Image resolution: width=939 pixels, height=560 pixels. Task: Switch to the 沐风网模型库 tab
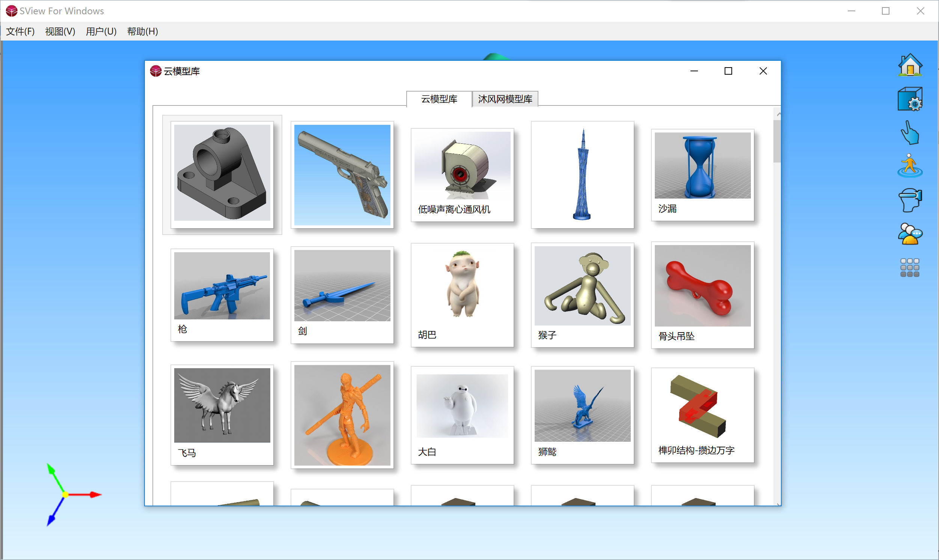(505, 99)
